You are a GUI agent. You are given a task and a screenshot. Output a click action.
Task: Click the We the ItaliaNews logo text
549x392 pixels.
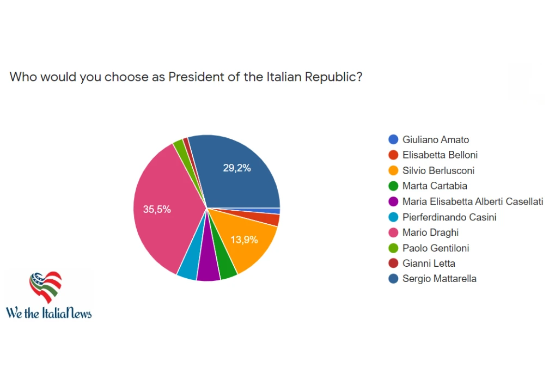(x=49, y=313)
